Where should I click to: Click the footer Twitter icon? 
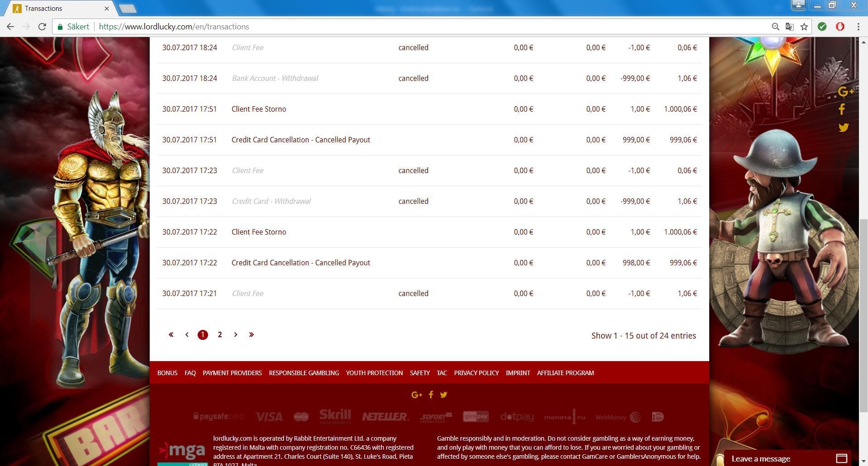(444, 395)
